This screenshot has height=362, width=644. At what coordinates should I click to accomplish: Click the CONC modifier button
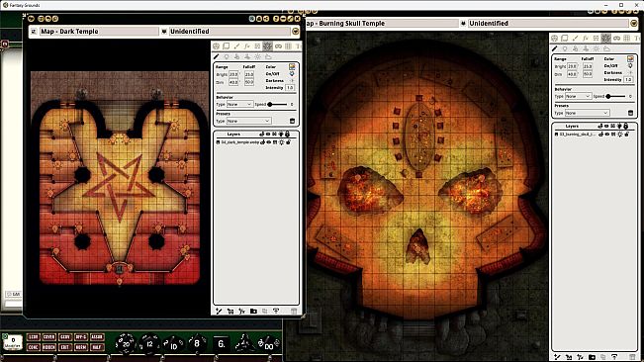pos(34,347)
